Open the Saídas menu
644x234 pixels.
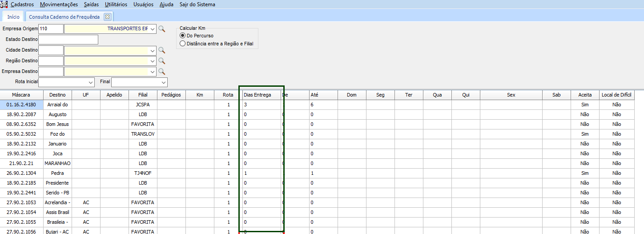[92, 4]
